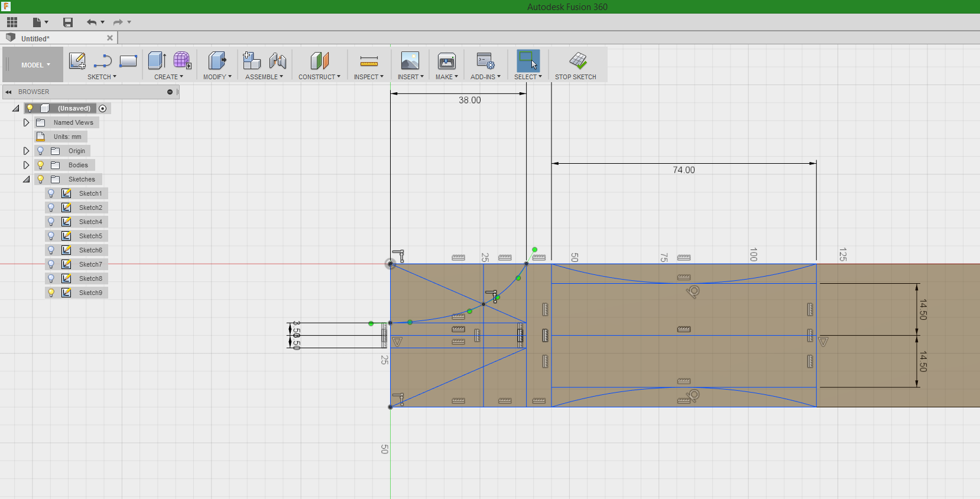Open the SELECT dropdown menu

point(528,77)
